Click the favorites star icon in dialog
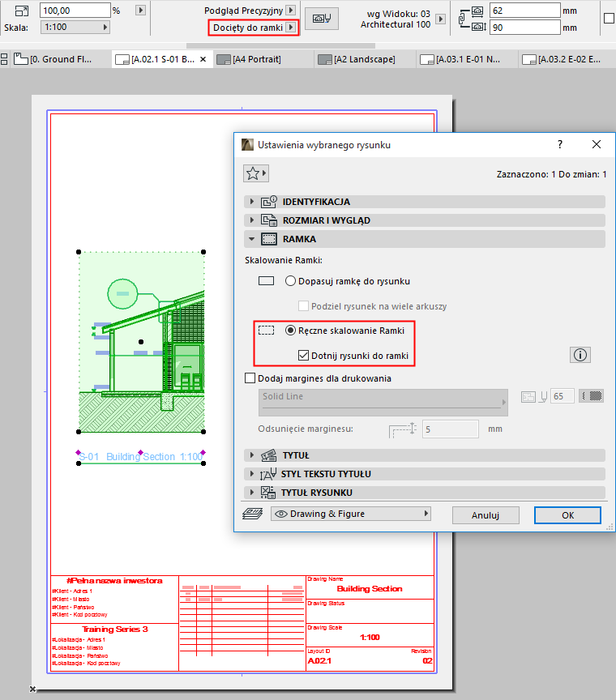Screen dimensions: 616x700 coord(256,173)
